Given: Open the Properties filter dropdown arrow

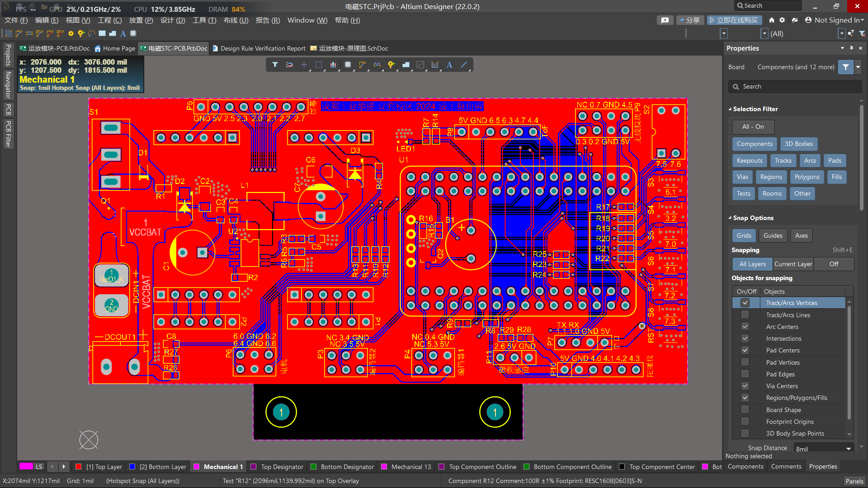Looking at the screenshot, I should pos(858,67).
